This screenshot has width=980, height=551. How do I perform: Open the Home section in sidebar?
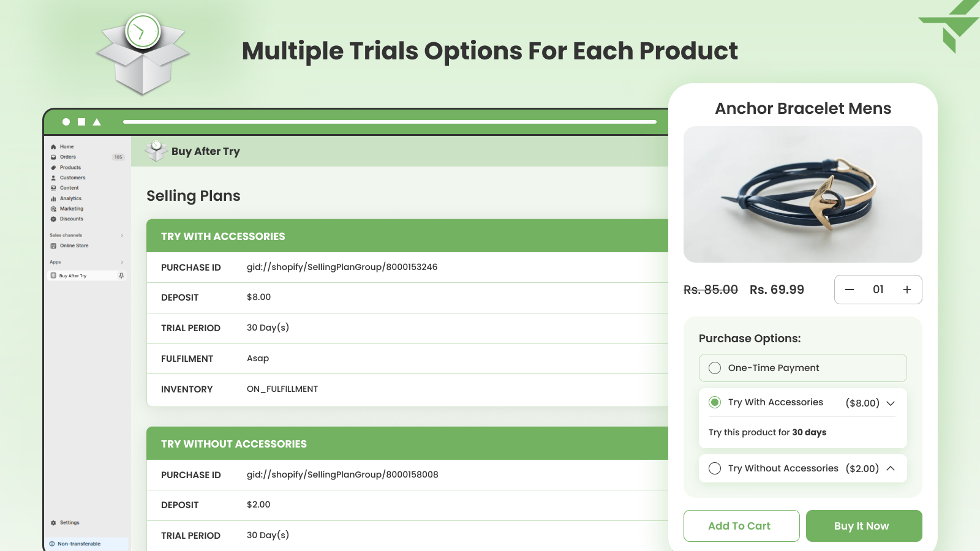click(x=66, y=146)
